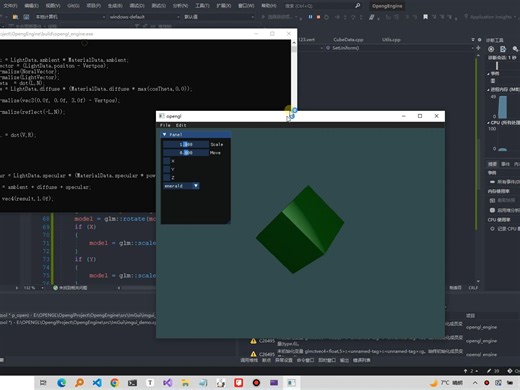
Task: Open Visual Studio Code from the taskbar
Action: pyautogui.click(x=97, y=383)
